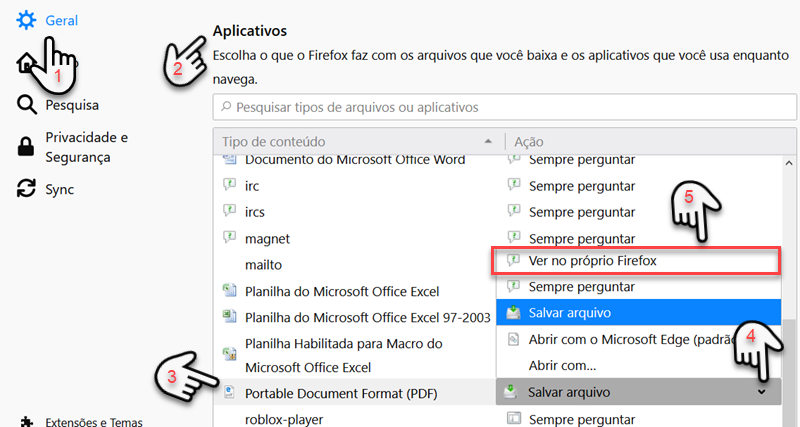Open the Extensões e Temas puzzle icon
Viewport: 800px width, 427px height.
(27, 421)
